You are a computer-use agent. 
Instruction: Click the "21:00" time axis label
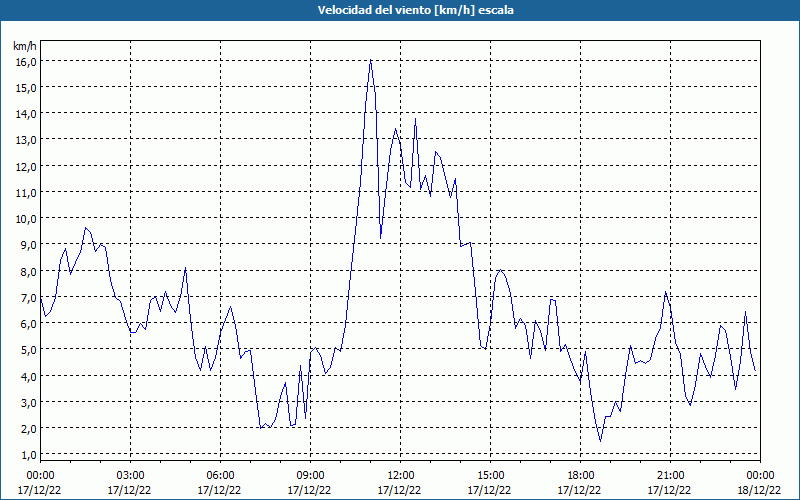[670, 476]
